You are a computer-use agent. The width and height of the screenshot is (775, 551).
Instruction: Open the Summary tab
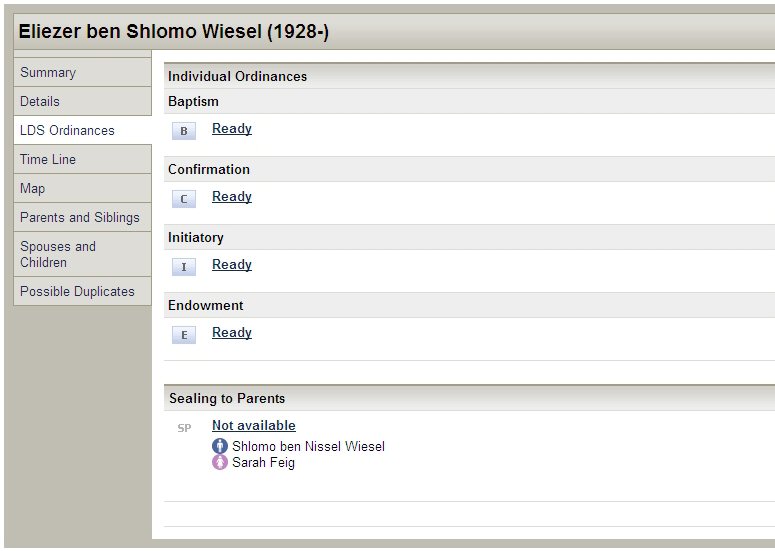click(48, 72)
